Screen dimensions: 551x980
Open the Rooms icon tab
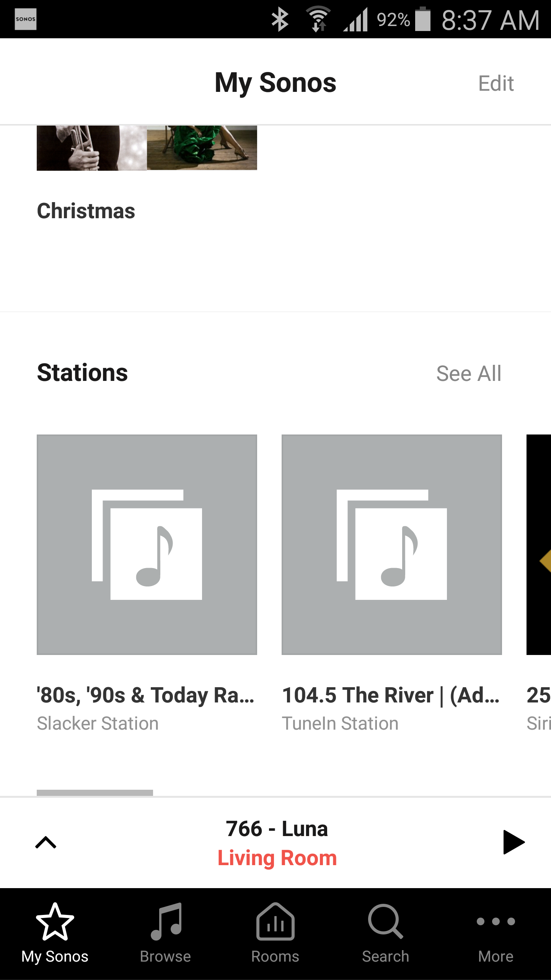click(x=275, y=922)
